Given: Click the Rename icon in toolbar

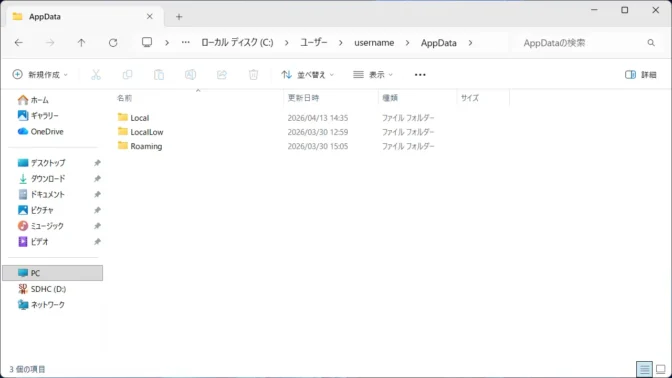Looking at the screenshot, I should 190,75.
